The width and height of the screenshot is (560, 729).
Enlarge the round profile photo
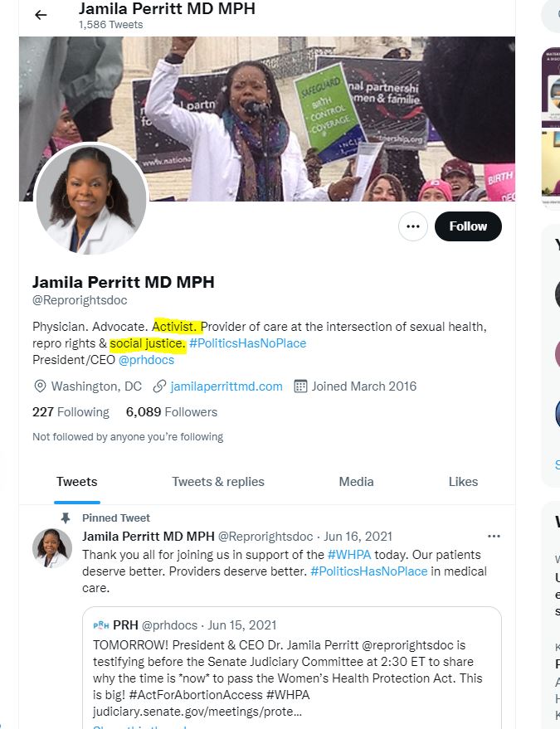click(91, 199)
